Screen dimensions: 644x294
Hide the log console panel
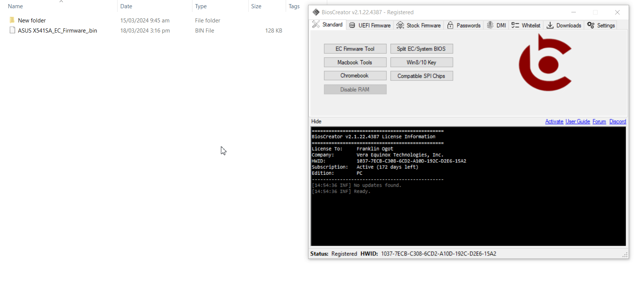click(316, 122)
